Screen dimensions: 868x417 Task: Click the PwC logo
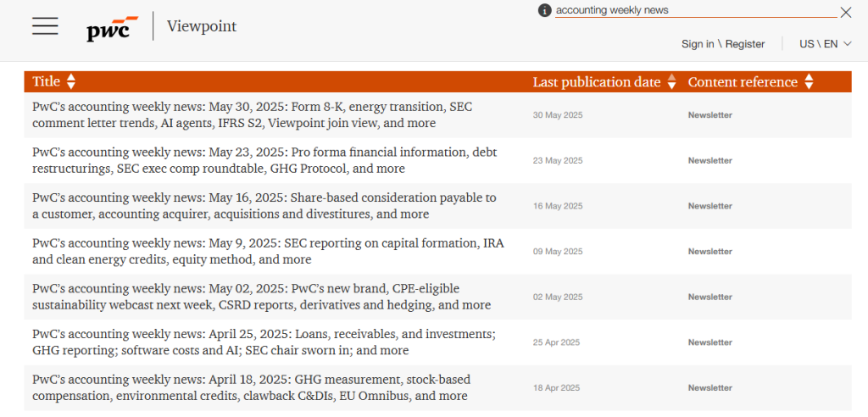tap(112, 28)
